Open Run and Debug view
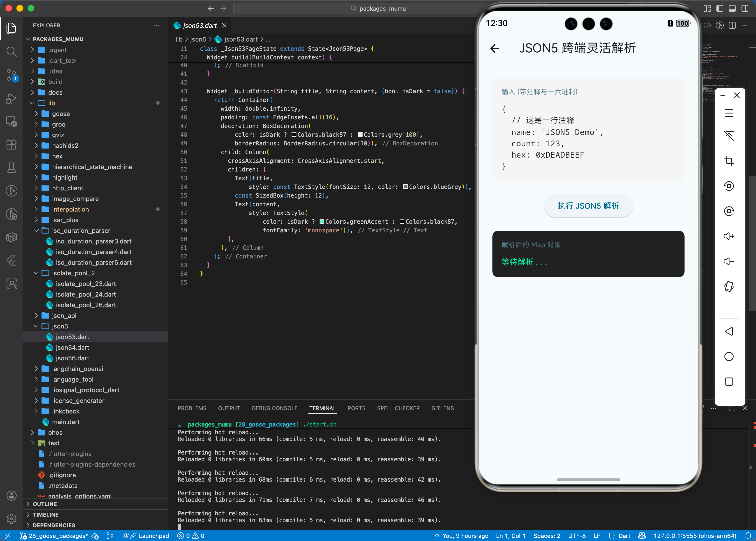Screen dimensions: 756x541 11,98
